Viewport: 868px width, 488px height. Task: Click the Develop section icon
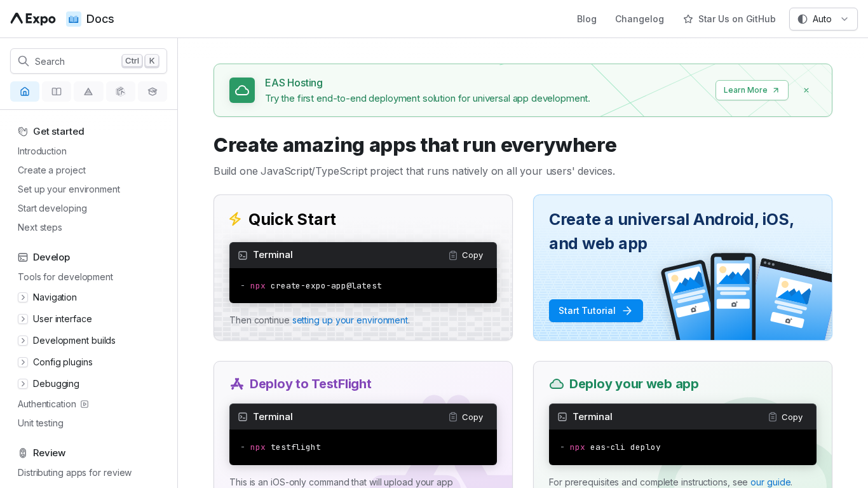point(23,257)
